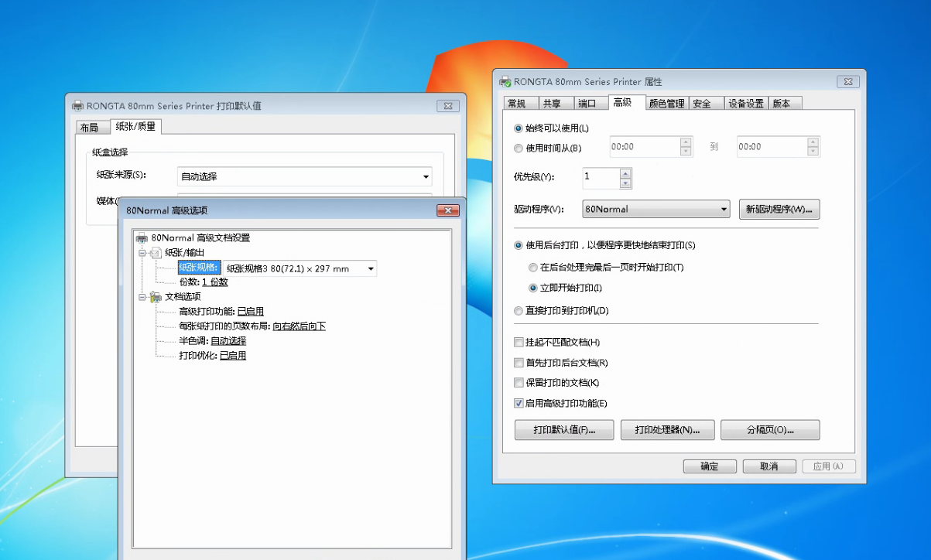Switch to the 颜色管理 tab
The height and width of the screenshot is (560, 931).
[666, 104]
